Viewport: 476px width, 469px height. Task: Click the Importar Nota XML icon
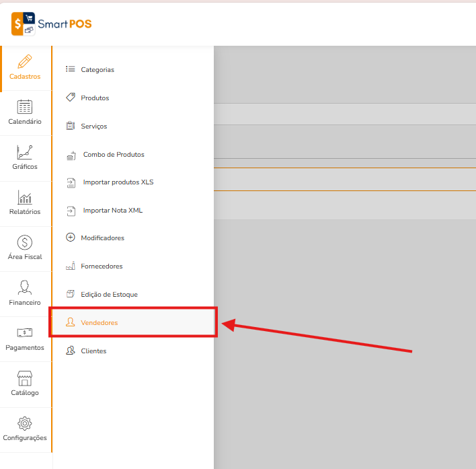pyautogui.click(x=71, y=211)
